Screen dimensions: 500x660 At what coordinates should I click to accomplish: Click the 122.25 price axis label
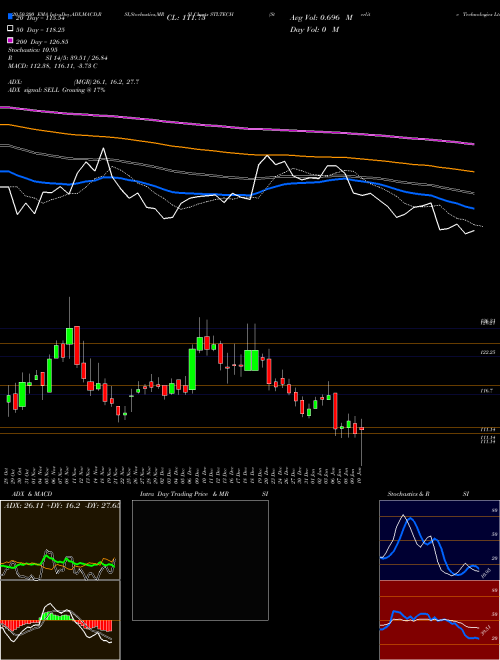pyautogui.click(x=488, y=352)
